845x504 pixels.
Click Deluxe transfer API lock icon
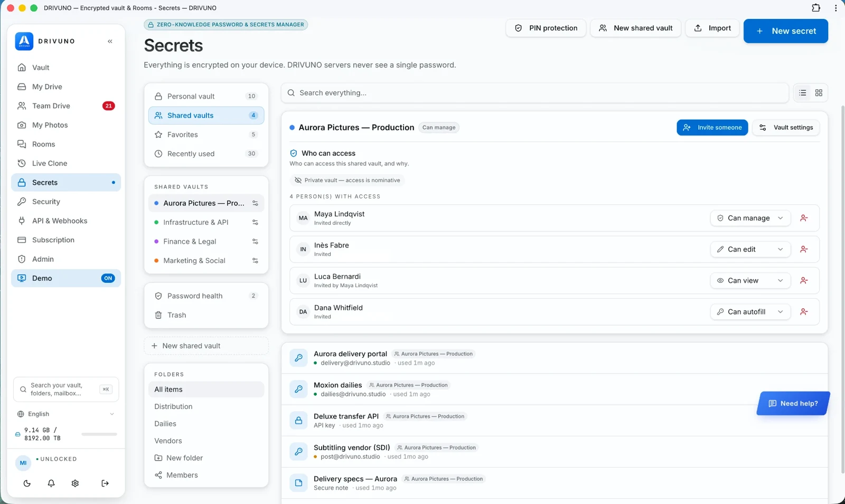[298, 421]
